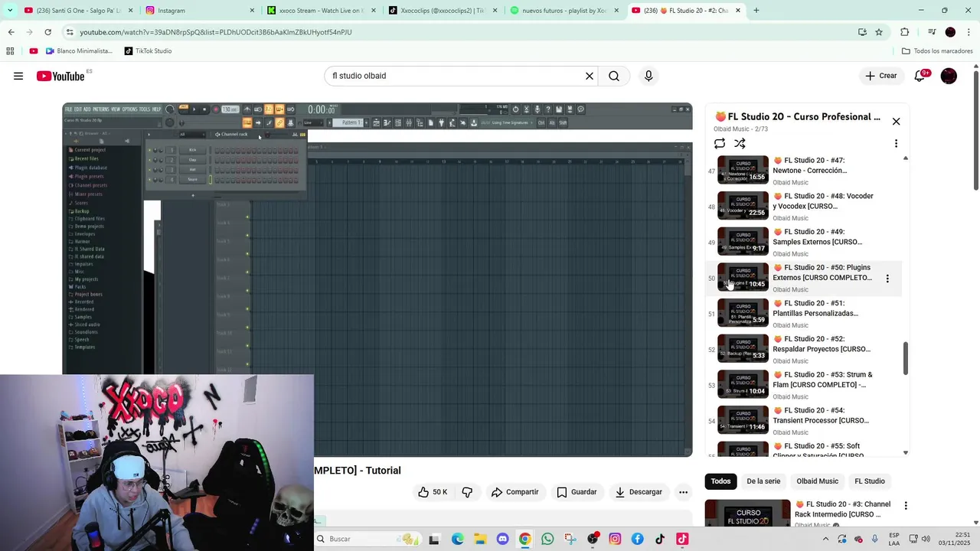The width and height of the screenshot is (980, 551).
Task: Open Microsoft Edge from the taskbar
Action: click(457, 539)
